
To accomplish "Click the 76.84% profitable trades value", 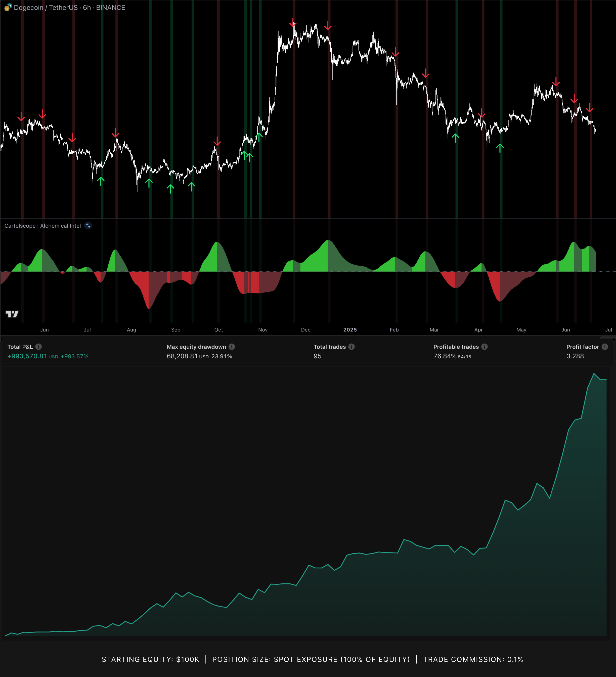I will 445,356.
